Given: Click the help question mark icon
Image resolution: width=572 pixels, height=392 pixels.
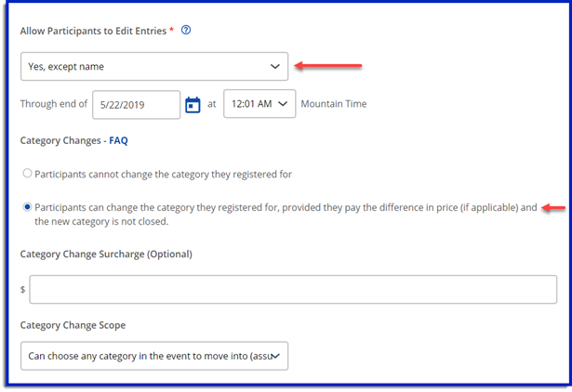Looking at the screenshot, I should coord(186,30).
